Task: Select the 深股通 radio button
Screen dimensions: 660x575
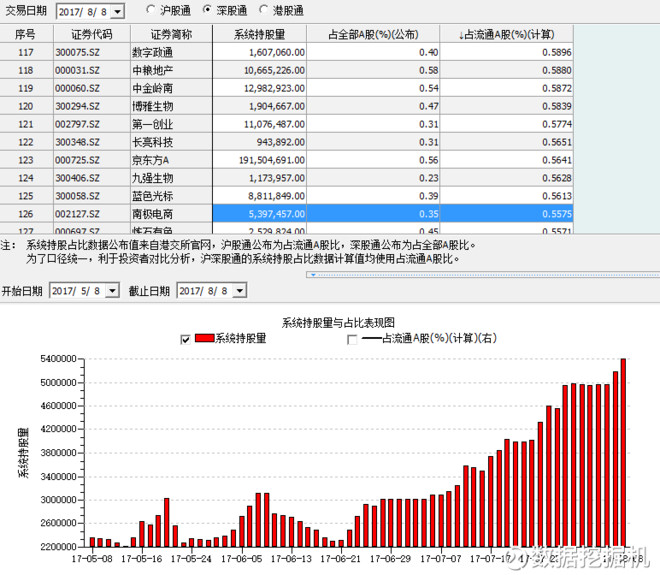Action: click(x=207, y=10)
